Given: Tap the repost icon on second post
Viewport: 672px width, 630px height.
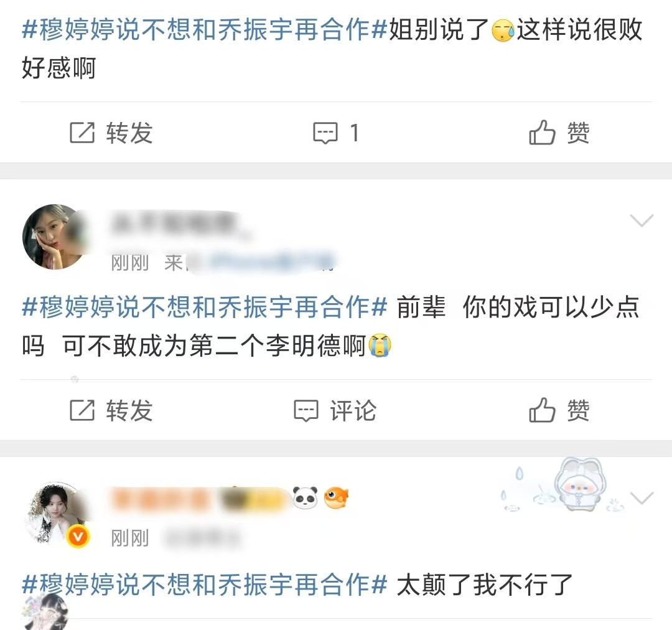Looking at the screenshot, I should (x=82, y=410).
